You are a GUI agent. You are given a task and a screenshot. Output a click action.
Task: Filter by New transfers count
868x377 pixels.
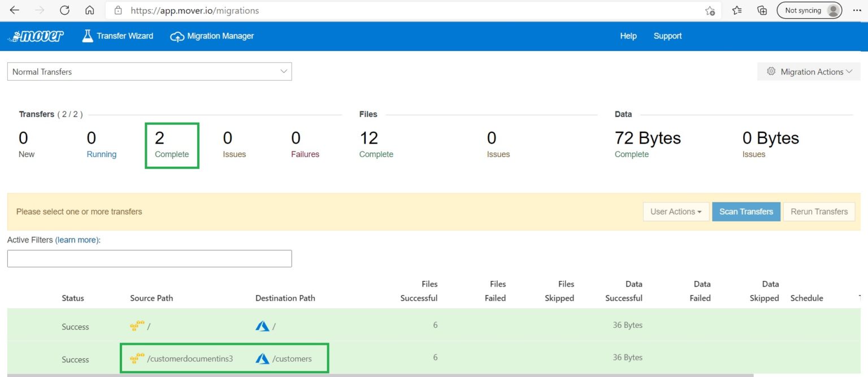(x=27, y=145)
